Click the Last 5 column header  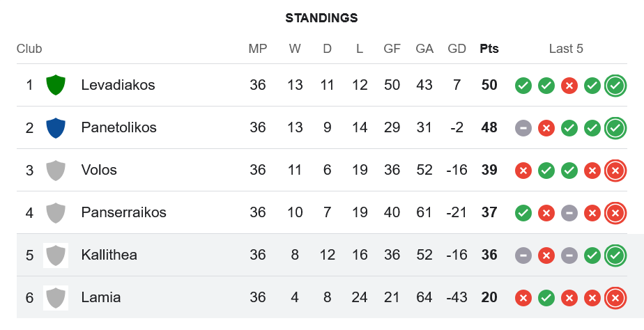click(566, 49)
